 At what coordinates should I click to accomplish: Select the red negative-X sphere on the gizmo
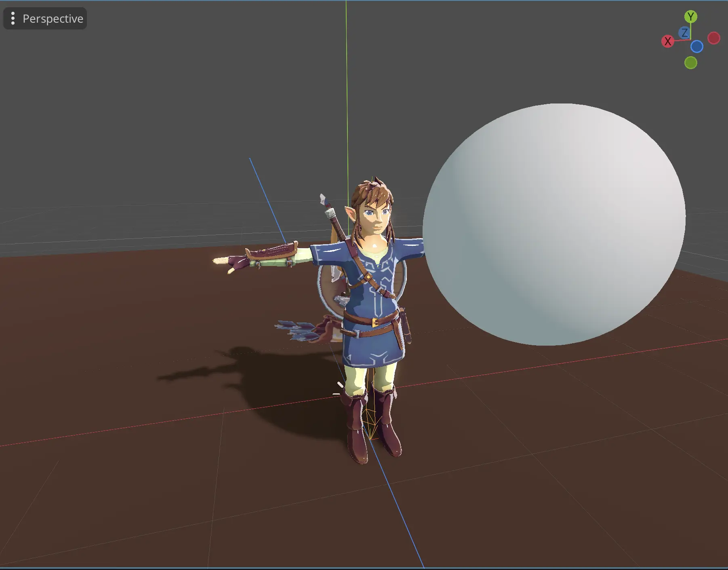[714, 38]
